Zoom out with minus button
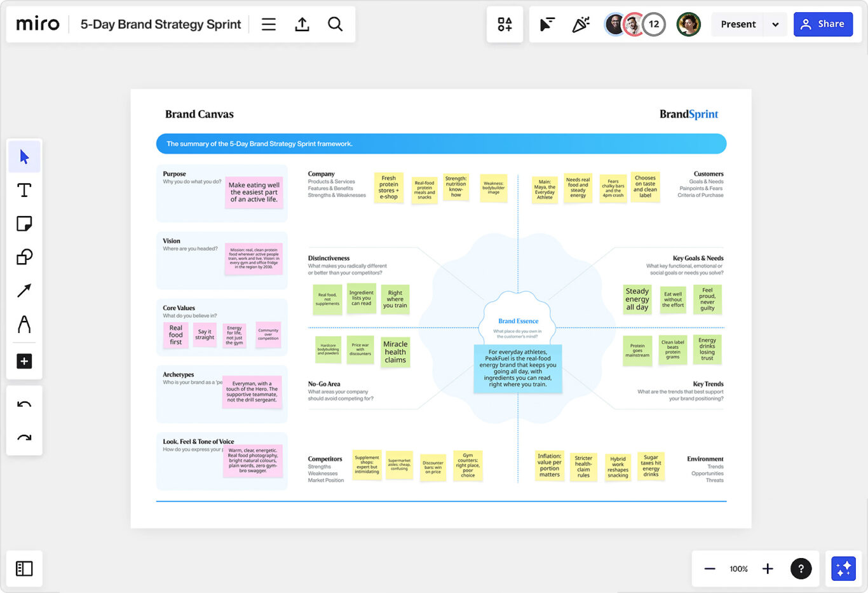This screenshot has width=868, height=593. coord(710,569)
